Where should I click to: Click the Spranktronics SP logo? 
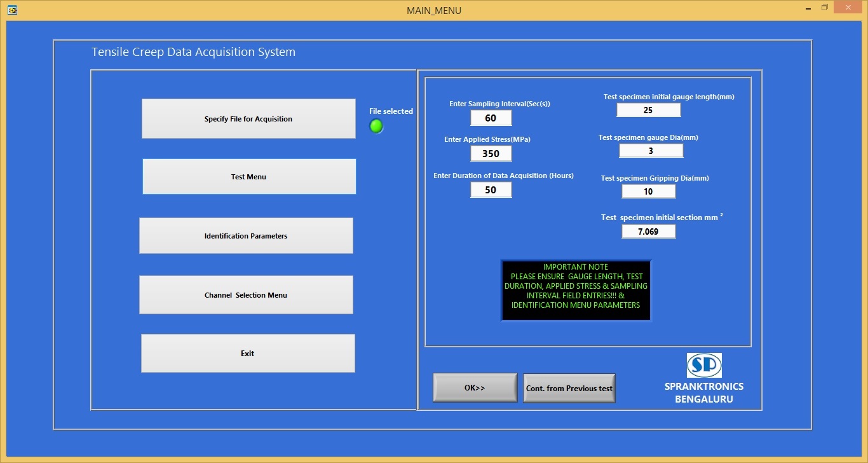[x=704, y=365]
